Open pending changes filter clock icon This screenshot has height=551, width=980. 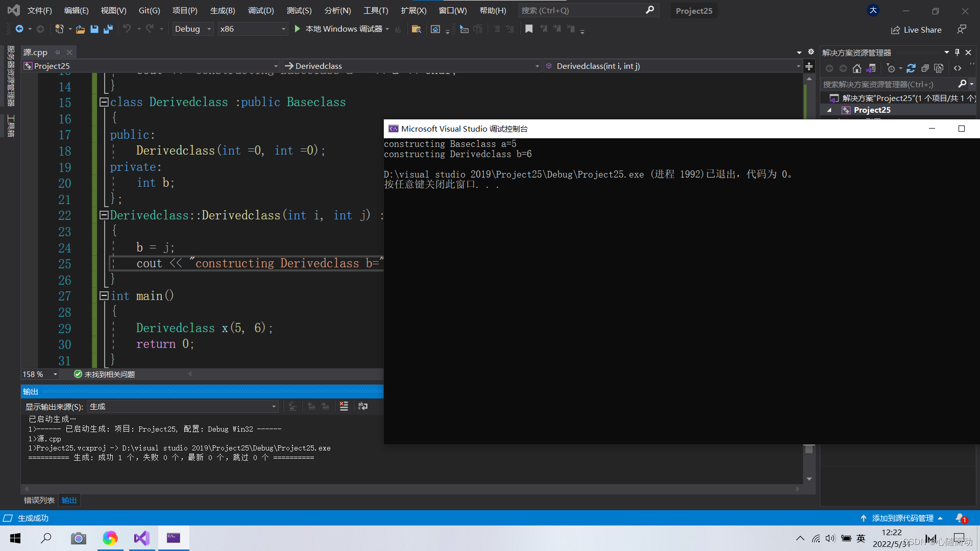pyautogui.click(x=891, y=68)
